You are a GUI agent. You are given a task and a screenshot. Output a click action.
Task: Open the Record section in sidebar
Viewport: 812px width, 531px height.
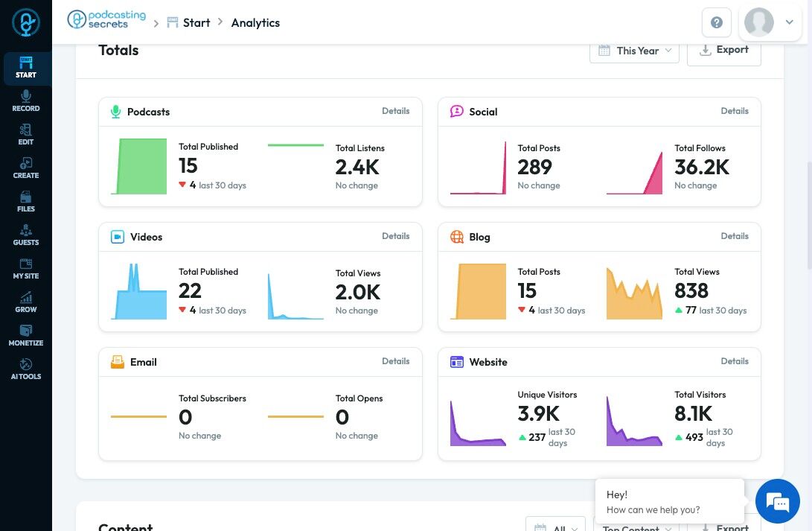[26, 101]
